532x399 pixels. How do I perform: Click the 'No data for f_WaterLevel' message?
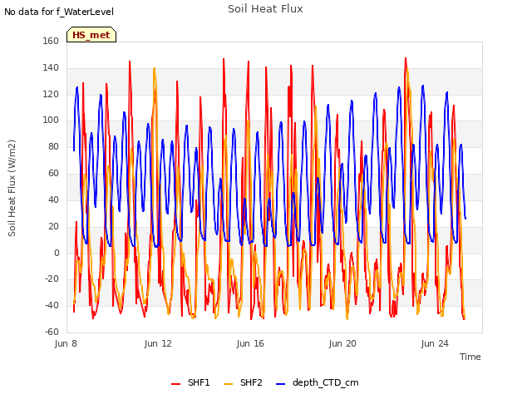[x=59, y=12]
